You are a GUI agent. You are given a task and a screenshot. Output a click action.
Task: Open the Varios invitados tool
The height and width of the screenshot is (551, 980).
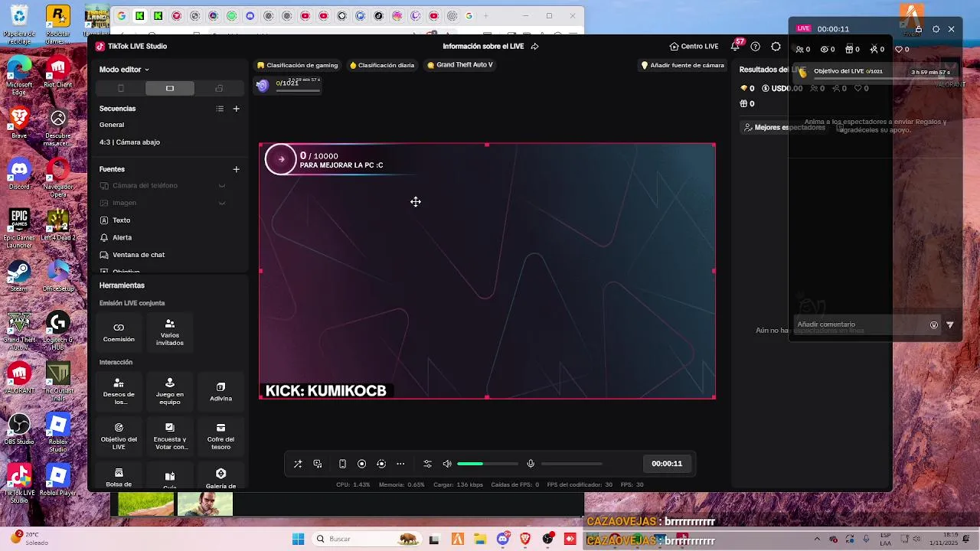click(x=170, y=332)
